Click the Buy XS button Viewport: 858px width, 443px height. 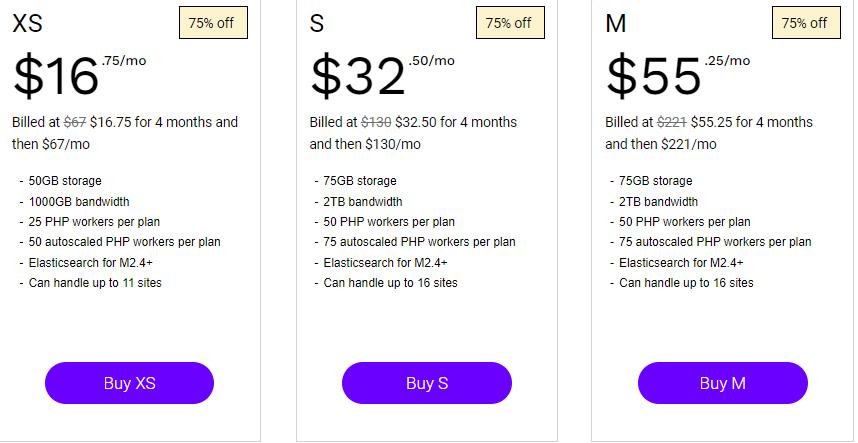129,383
